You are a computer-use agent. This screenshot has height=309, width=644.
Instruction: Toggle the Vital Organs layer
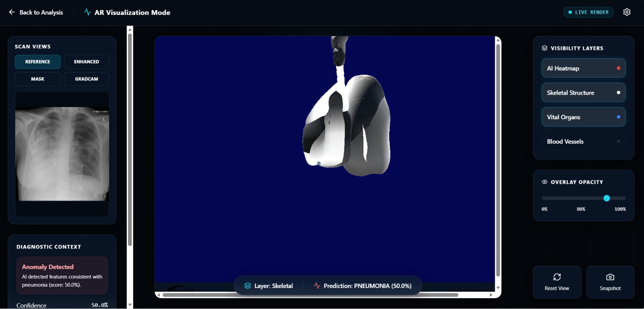click(x=584, y=117)
